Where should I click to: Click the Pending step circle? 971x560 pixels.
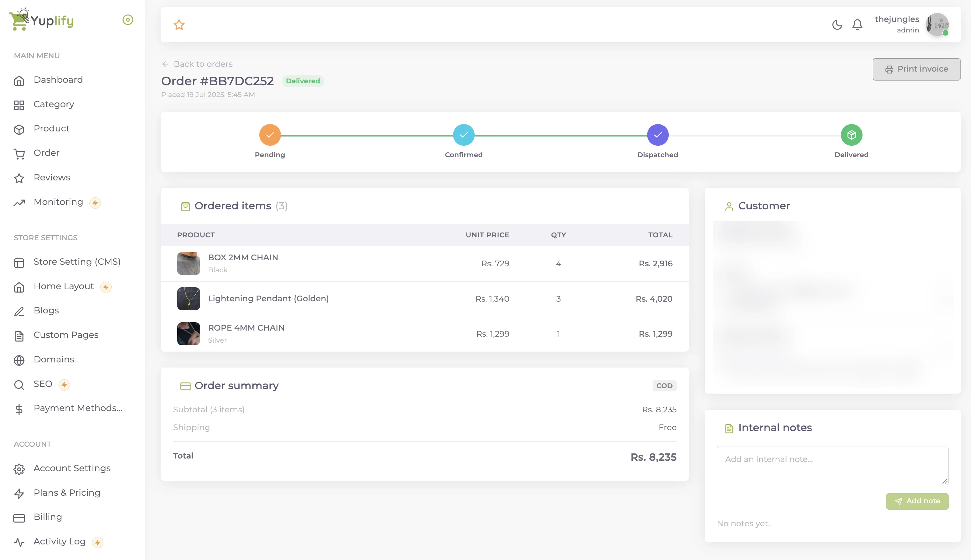point(270,135)
